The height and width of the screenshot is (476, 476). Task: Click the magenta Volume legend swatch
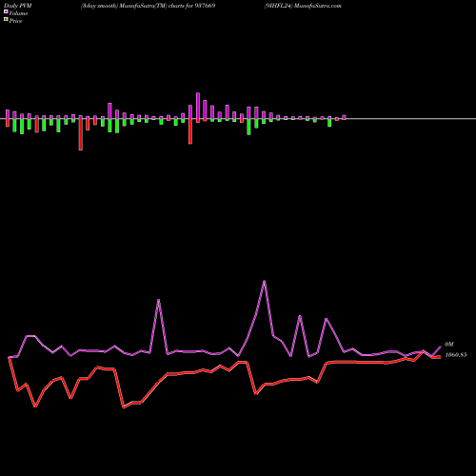point(6,12)
